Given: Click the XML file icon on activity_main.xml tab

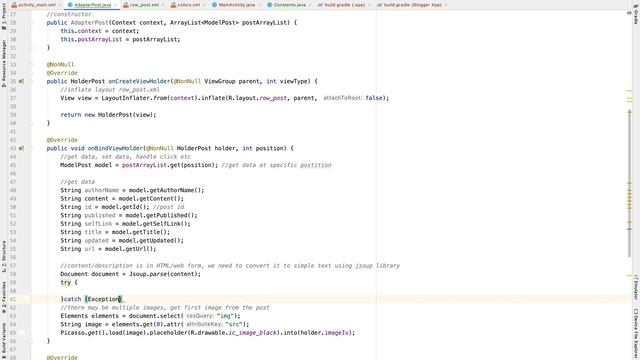Looking at the screenshot, I should [14, 5].
